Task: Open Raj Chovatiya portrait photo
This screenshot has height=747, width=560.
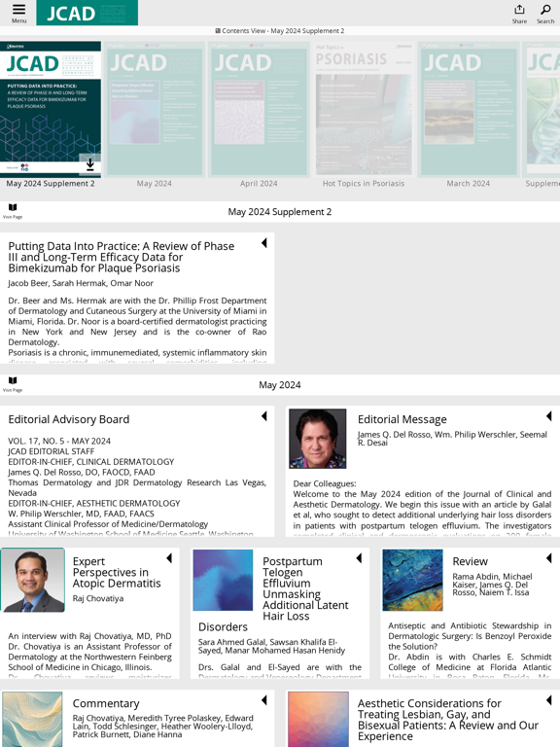Action: click(32, 580)
